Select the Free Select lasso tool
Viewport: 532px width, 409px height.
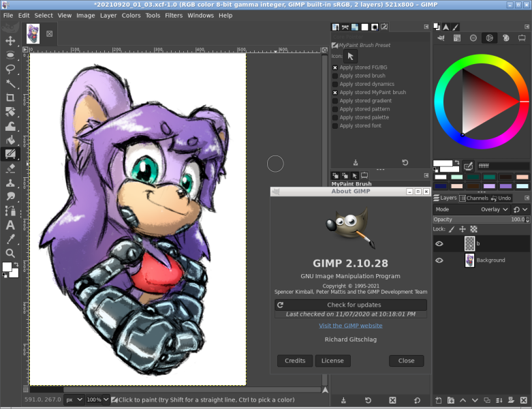click(10, 70)
